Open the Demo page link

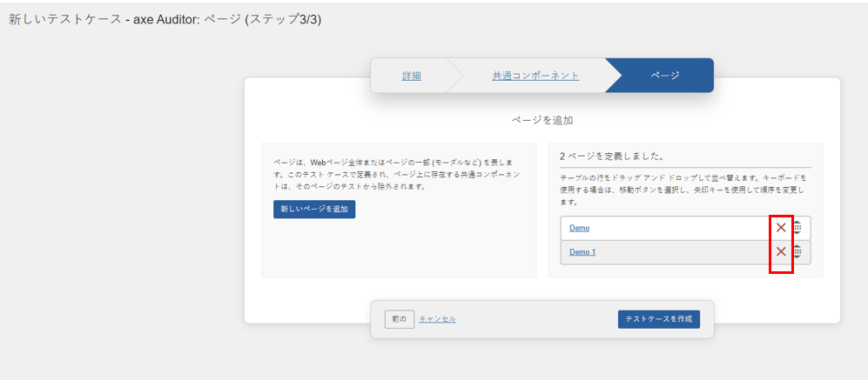(579, 228)
